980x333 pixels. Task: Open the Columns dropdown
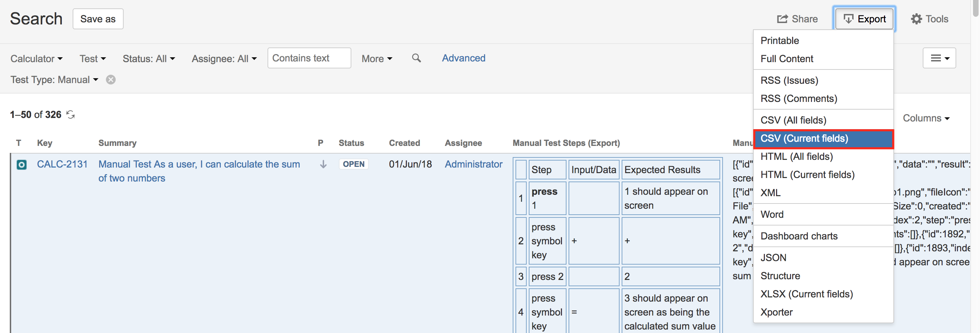(926, 118)
